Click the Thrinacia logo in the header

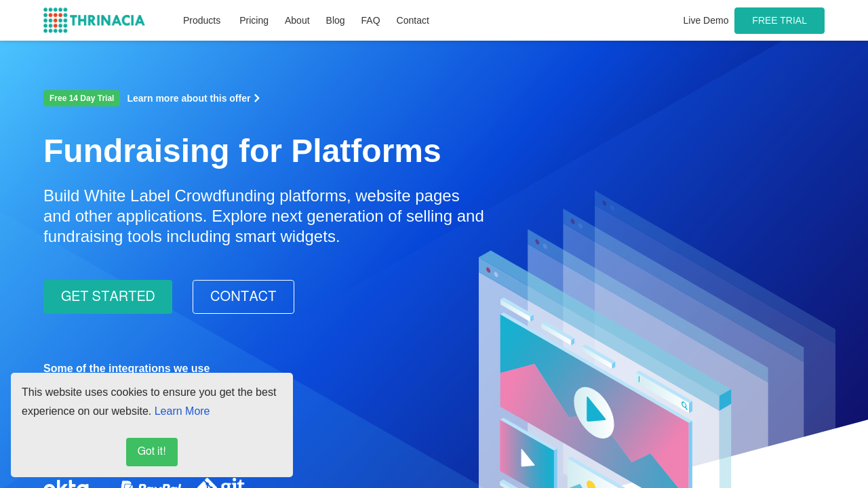(94, 20)
